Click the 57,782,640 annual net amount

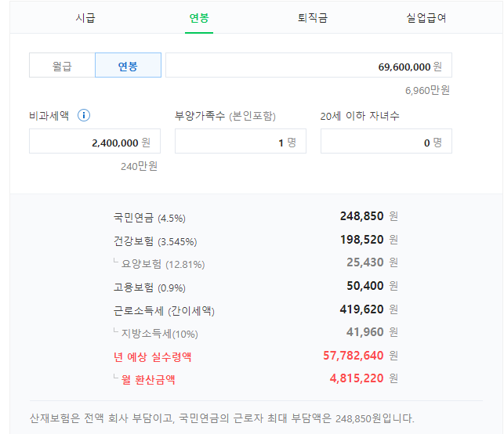coord(354,356)
